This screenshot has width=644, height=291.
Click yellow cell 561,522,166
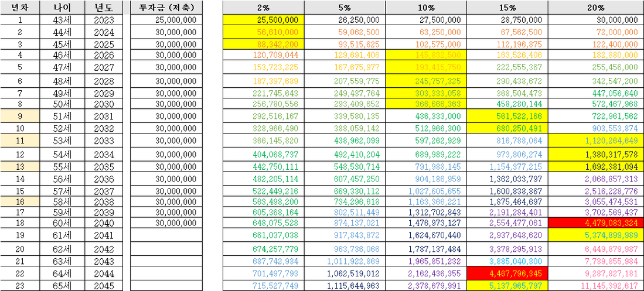(x=507, y=116)
